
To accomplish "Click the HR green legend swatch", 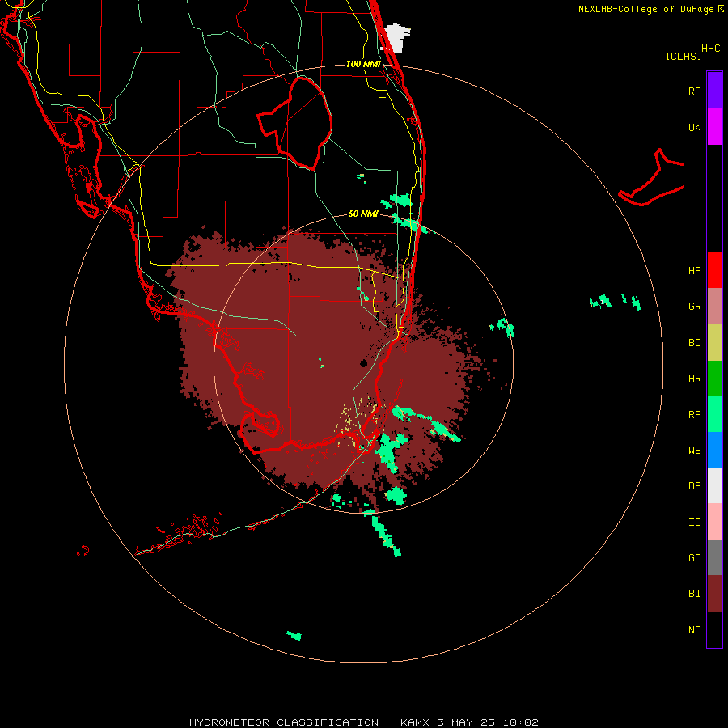I will [x=714, y=379].
